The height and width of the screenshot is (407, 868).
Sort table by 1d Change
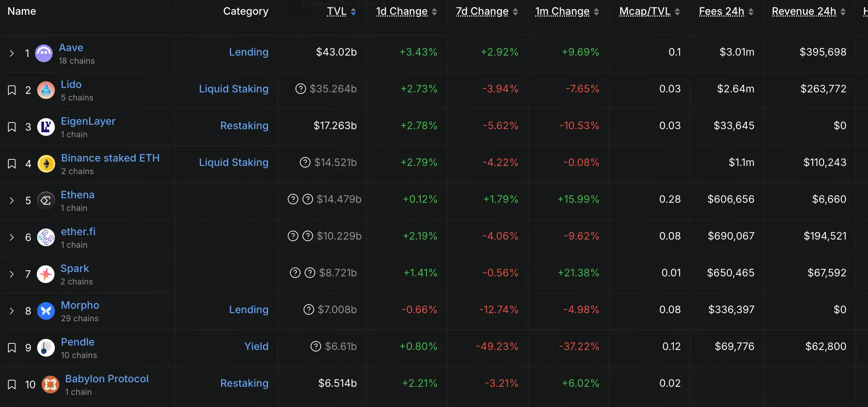406,12
